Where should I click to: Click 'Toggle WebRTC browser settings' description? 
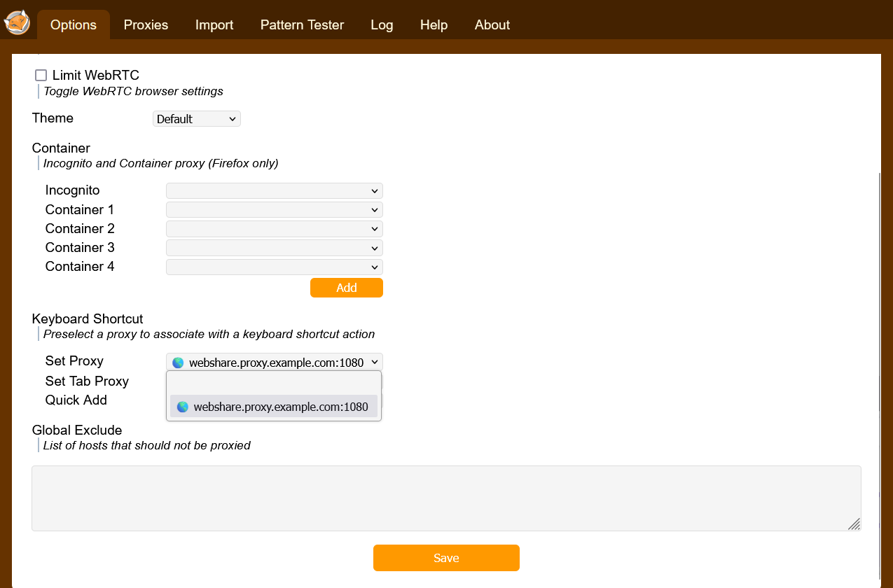(133, 91)
